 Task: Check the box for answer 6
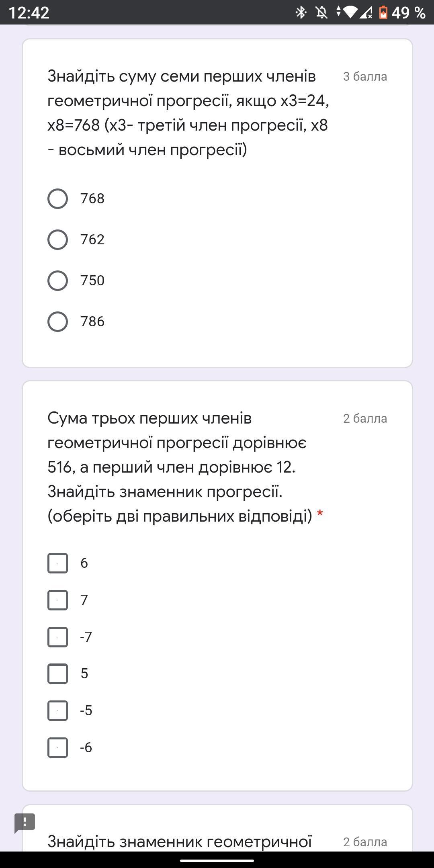[x=57, y=563]
